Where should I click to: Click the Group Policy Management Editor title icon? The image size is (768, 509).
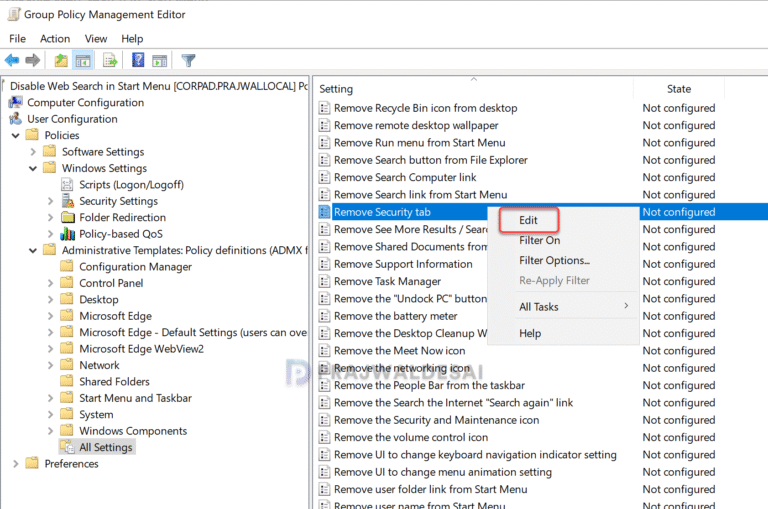tap(14, 14)
